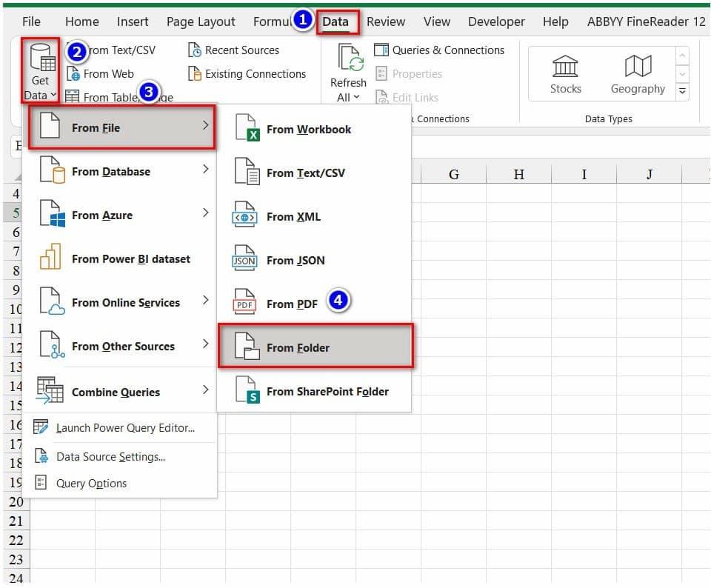Choose From PDF file option
The width and height of the screenshot is (711, 588).
pos(291,304)
